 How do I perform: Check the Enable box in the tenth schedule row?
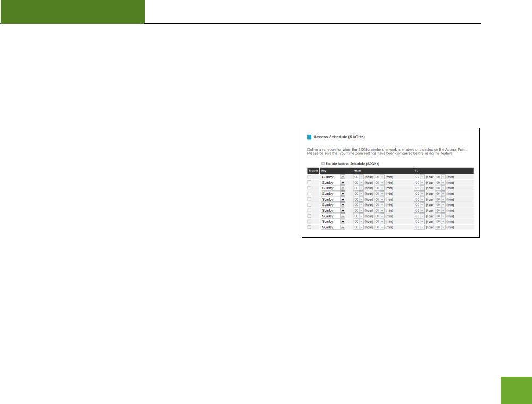[x=310, y=227]
